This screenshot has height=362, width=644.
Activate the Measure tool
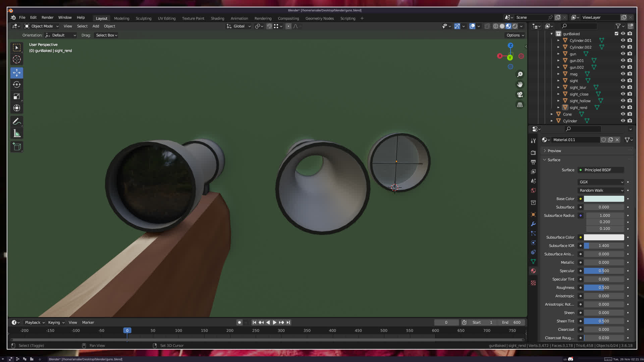pos(17,134)
